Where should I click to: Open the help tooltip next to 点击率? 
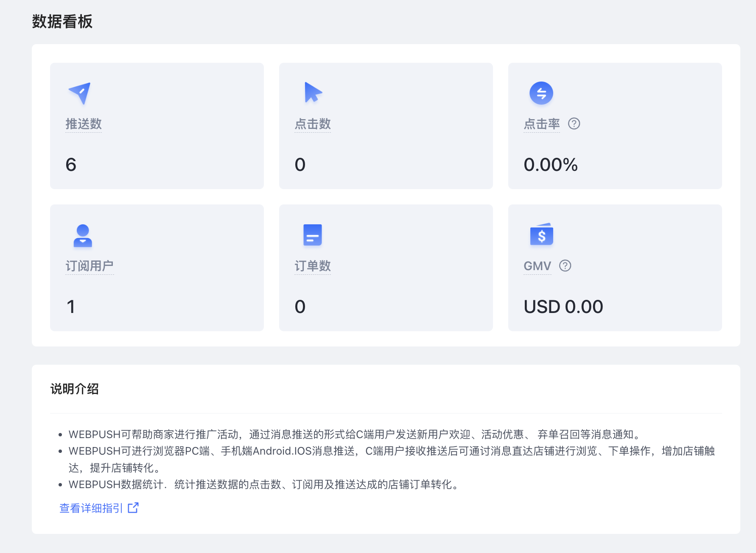tap(574, 124)
